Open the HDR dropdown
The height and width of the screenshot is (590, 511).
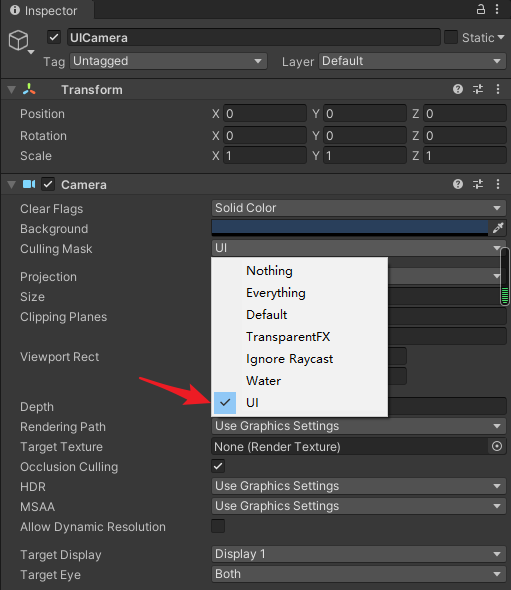tap(359, 486)
